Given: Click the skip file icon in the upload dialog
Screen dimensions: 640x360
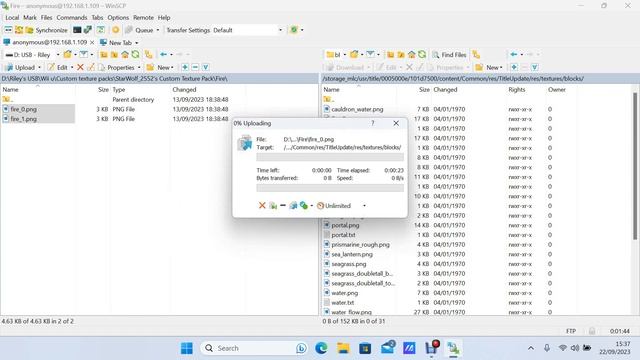Looking at the screenshot, I should [x=273, y=205].
